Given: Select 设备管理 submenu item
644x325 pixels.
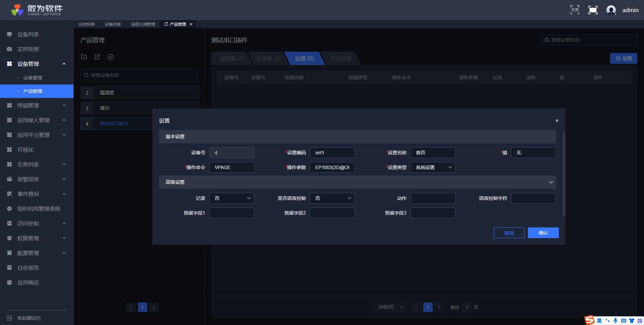Looking at the screenshot, I should (x=33, y=78).
